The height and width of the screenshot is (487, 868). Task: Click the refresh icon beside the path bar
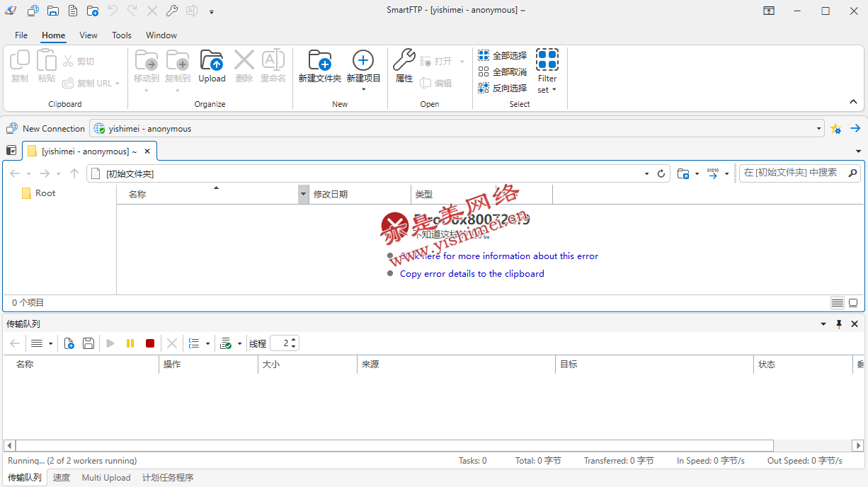click(x=661, y=173)
